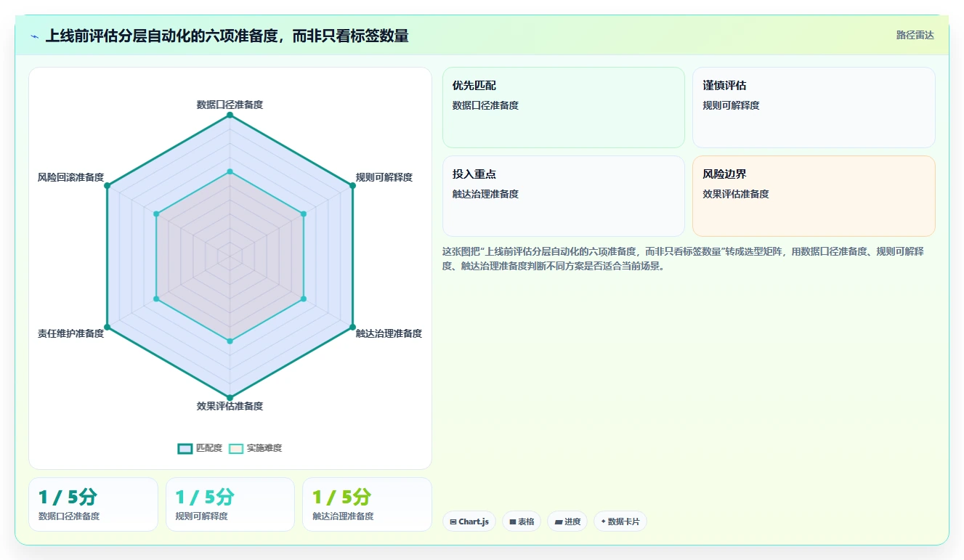
Task: Click the 进度 tag chip
Action: tap(567, 522)
